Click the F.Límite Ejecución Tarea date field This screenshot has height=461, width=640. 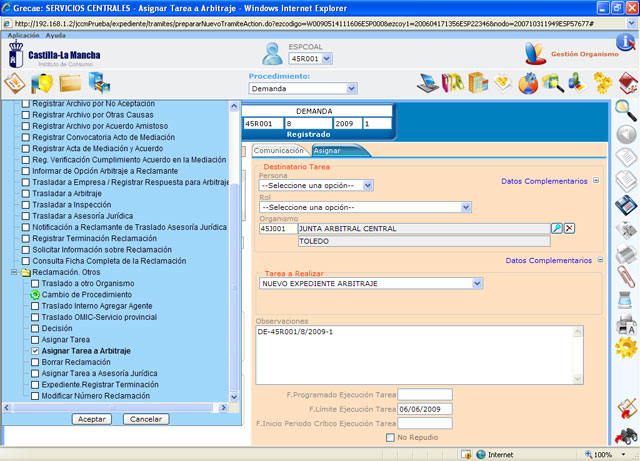(x=425, y=409)
